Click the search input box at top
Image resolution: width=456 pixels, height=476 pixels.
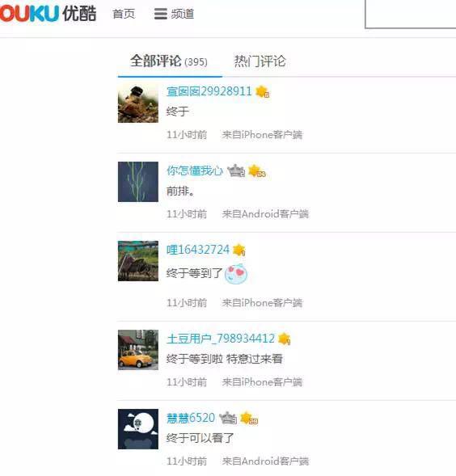point(411,14)
